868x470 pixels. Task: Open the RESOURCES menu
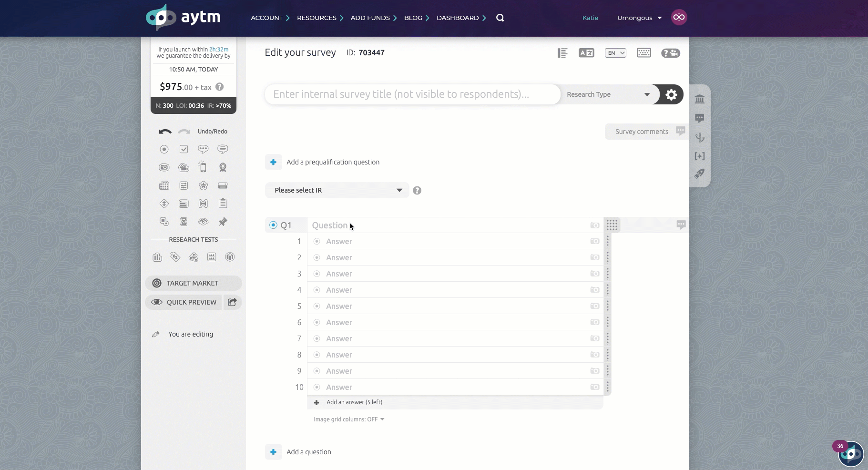click(x=319, y=18)
